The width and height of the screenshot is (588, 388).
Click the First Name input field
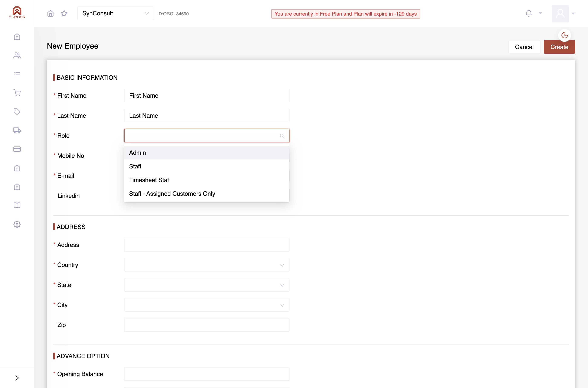point(207,96)
